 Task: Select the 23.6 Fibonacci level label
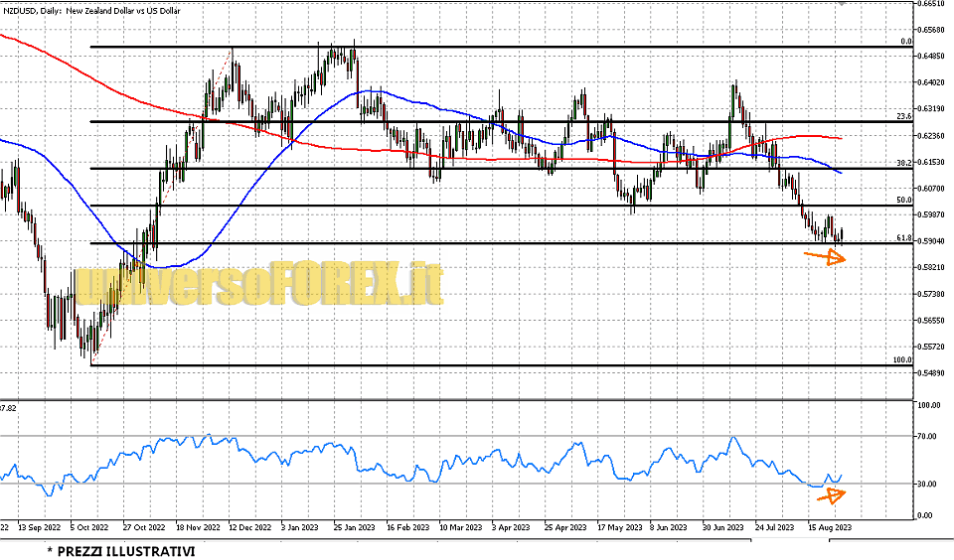[903, 116]
